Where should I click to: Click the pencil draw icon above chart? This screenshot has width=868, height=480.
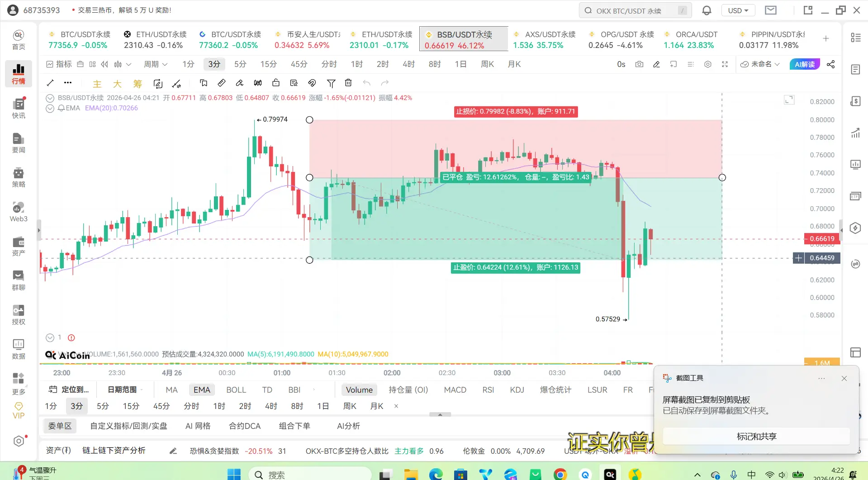click(656, 64)
